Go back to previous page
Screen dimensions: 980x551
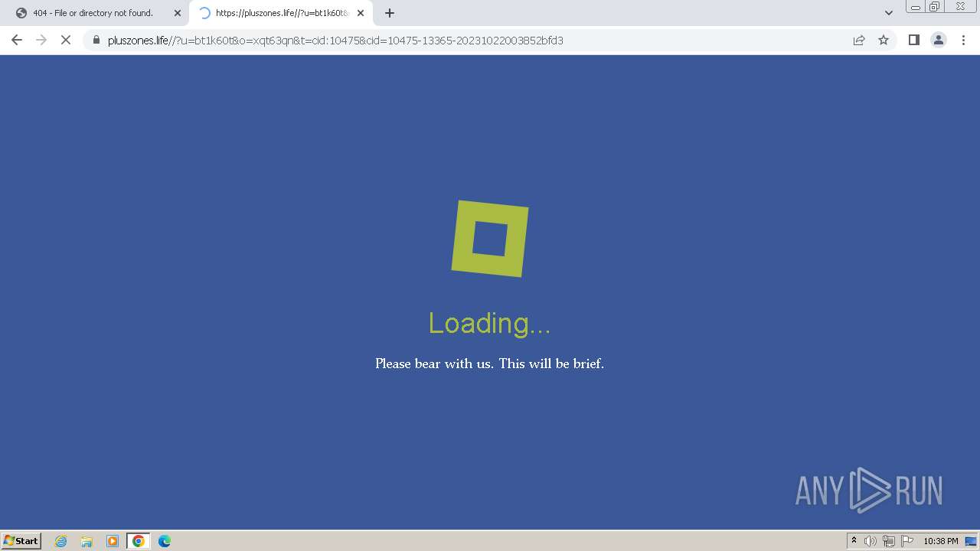[x=17, y=40]
